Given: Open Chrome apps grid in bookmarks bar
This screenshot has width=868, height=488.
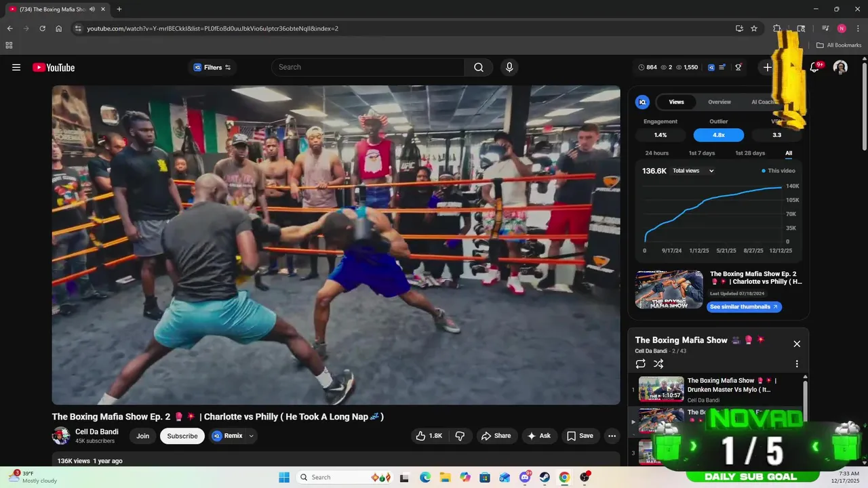Looking at the screenshot, I should point(9,45).
